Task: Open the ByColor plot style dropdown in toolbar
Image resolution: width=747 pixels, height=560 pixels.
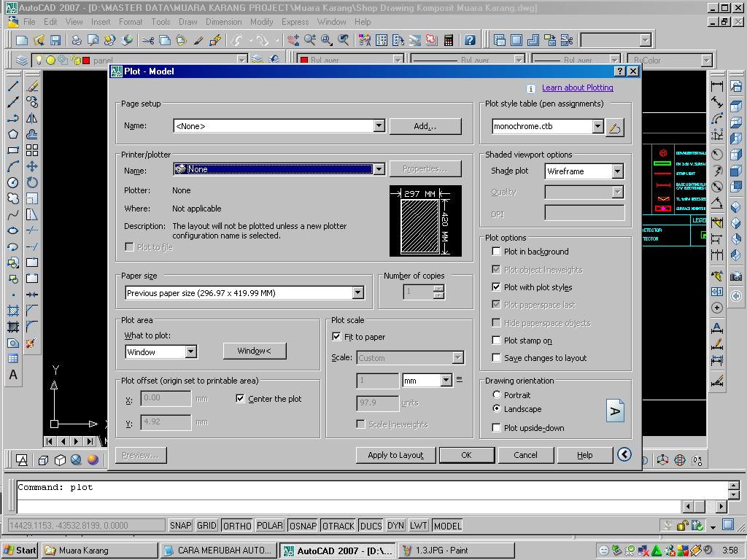Action: click(706, 60)
